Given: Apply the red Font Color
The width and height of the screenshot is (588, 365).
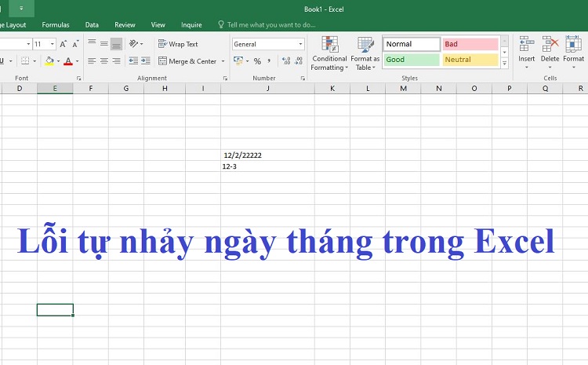Looking at the screenshot, I should (x=68, y=61).
